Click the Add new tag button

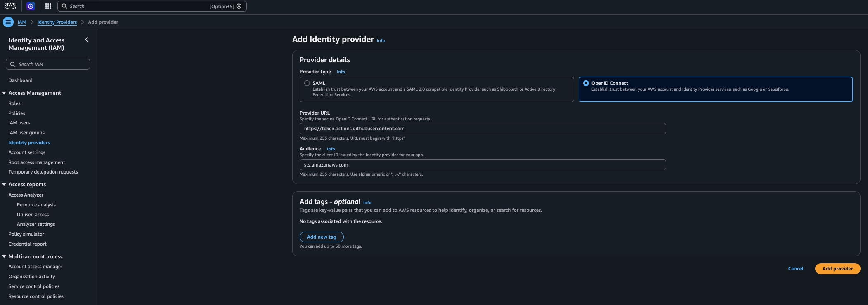click(x=322, y=237)
